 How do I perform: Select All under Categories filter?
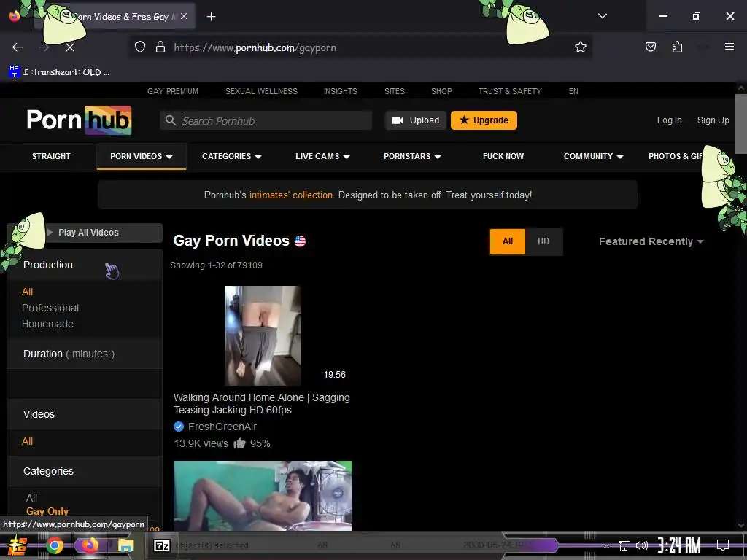tap(31, 498)
